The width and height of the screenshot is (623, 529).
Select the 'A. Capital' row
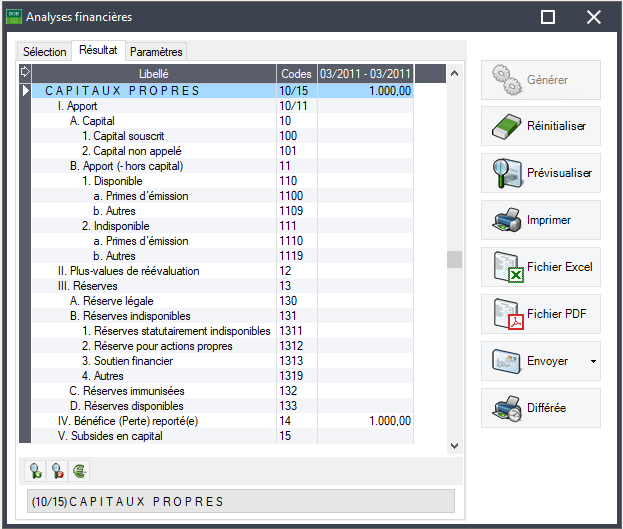92,121
